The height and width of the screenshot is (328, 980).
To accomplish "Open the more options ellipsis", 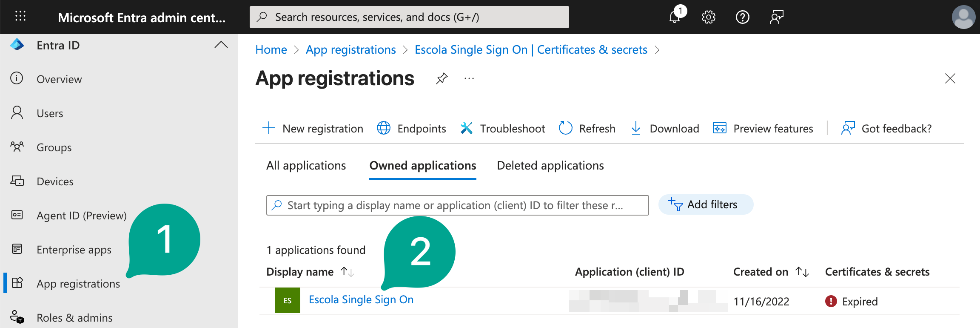I will tap(469, 78).
